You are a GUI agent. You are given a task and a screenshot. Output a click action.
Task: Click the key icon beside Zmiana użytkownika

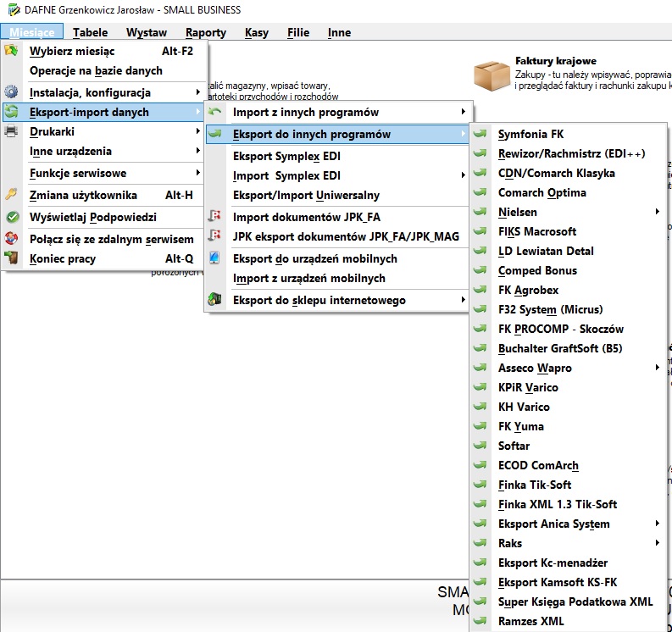tap(11, 194)
